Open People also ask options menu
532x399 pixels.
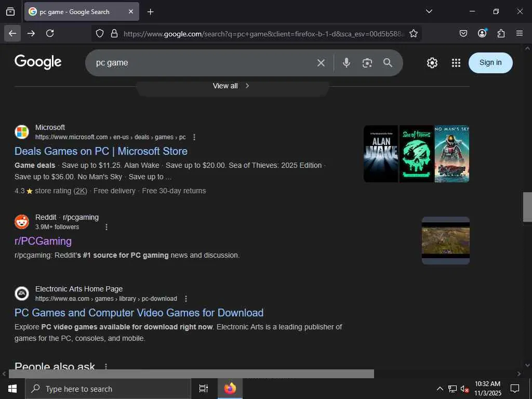point(106,366)
